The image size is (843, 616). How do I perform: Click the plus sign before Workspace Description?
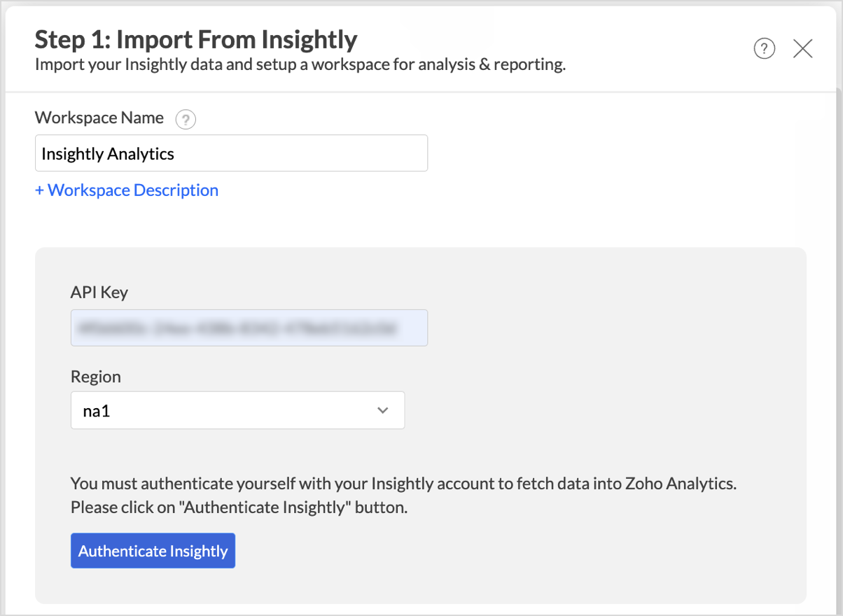pos(40,190)
